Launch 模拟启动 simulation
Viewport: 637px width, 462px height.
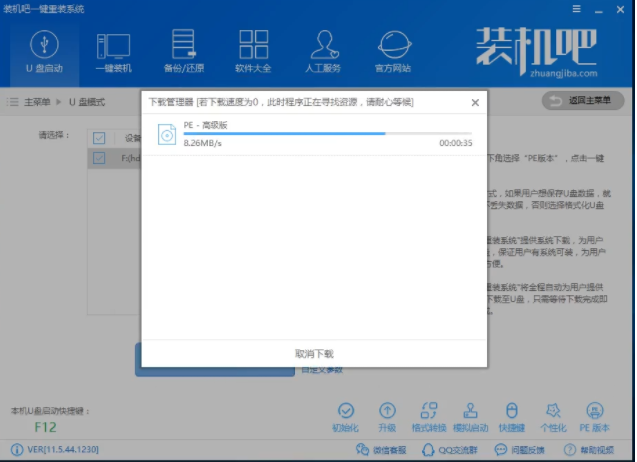pyautogui.click(x=470, y=416)
